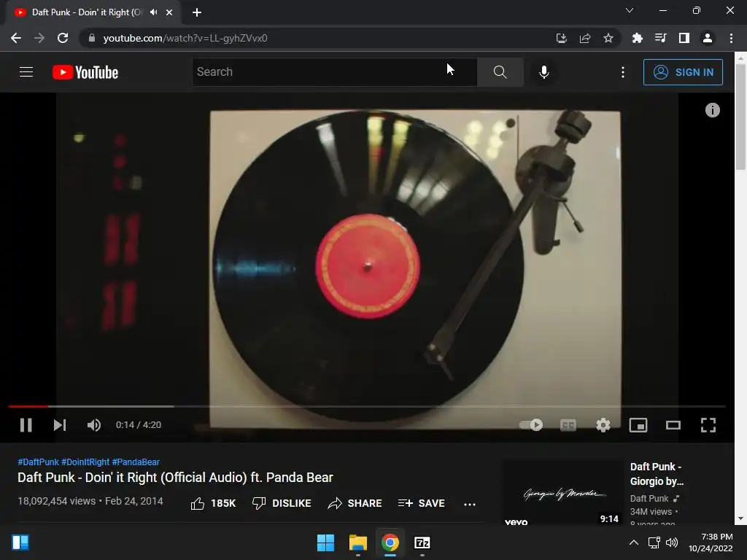The image size is (747, 560).
Task: Reload the current page
Action: [x=63, y=38]
